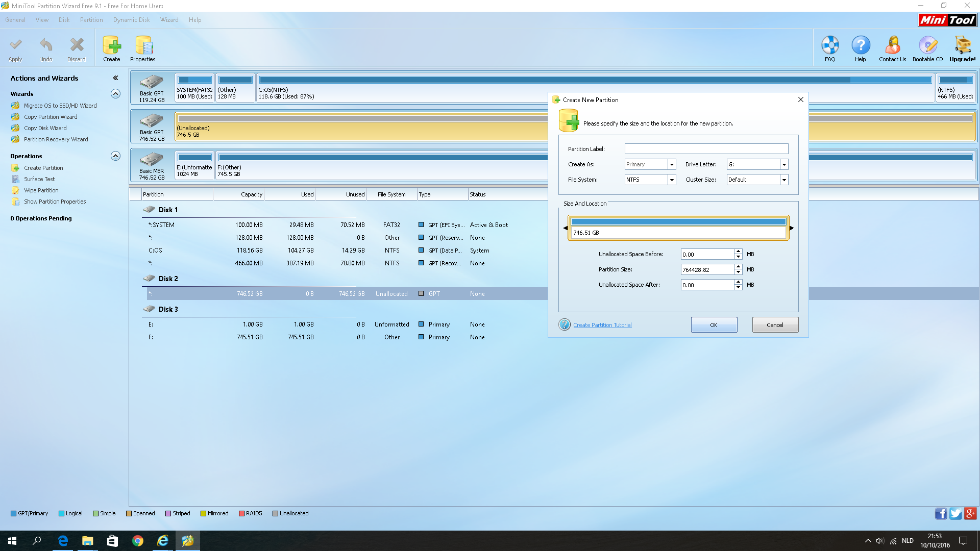980x551 pixels.
Task: Select Surface Test in Operations
Action: 39,179
